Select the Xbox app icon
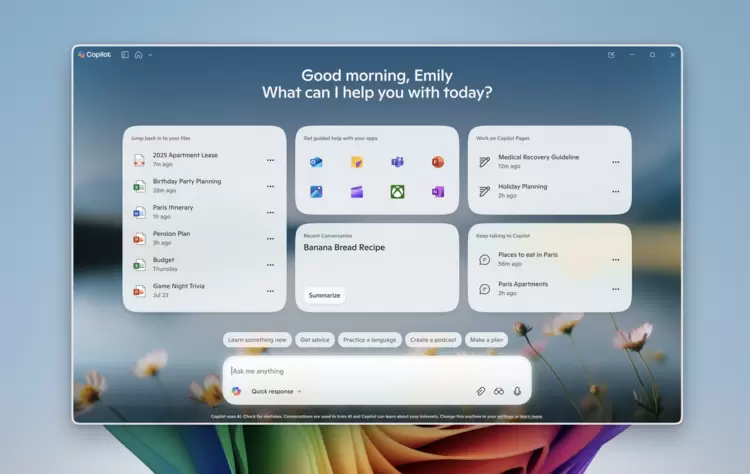 click(x=397, y=192)
